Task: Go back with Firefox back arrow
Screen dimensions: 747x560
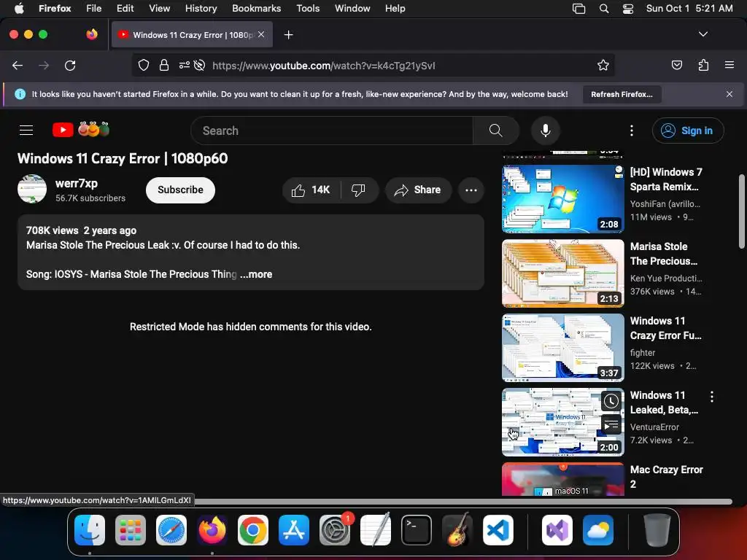Action: (18, 65)
